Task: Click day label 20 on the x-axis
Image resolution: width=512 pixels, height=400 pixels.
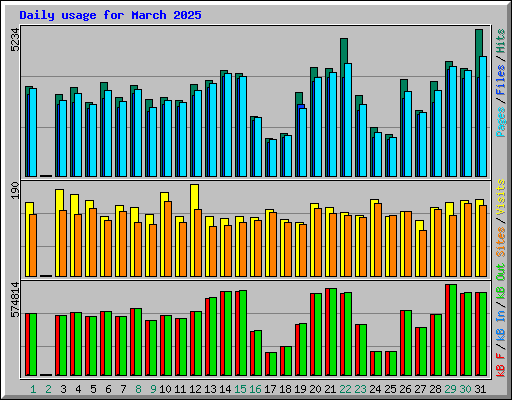Action: 315,389
